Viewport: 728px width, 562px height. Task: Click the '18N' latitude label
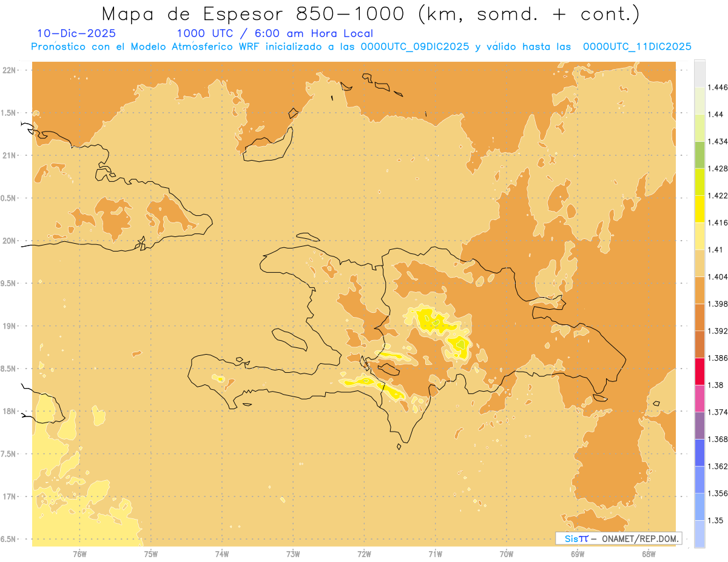click(9, 411)
